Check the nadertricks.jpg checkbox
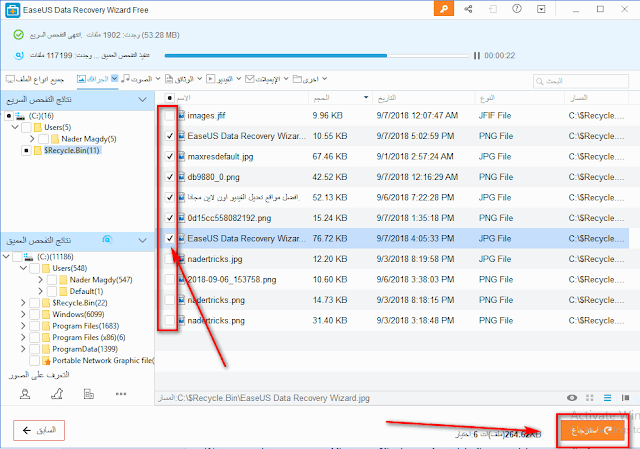This screenshot has width=640, height=449. [169, 259]
